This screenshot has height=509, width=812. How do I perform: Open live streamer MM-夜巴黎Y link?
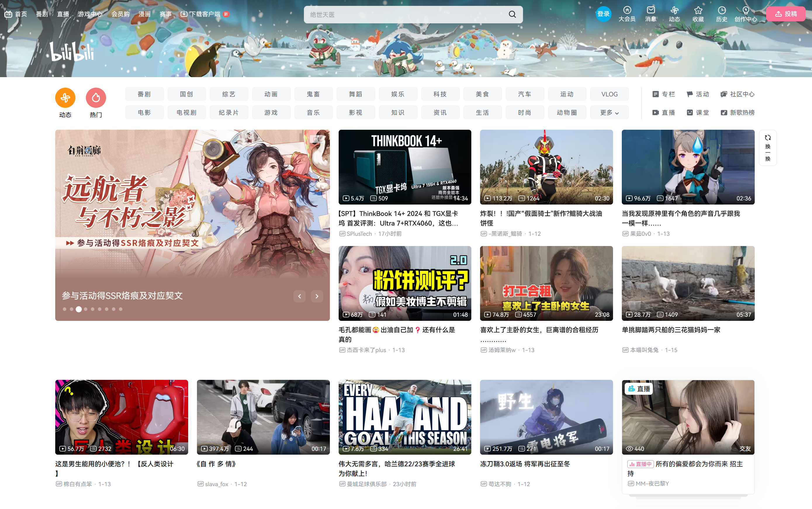(652, 483)
